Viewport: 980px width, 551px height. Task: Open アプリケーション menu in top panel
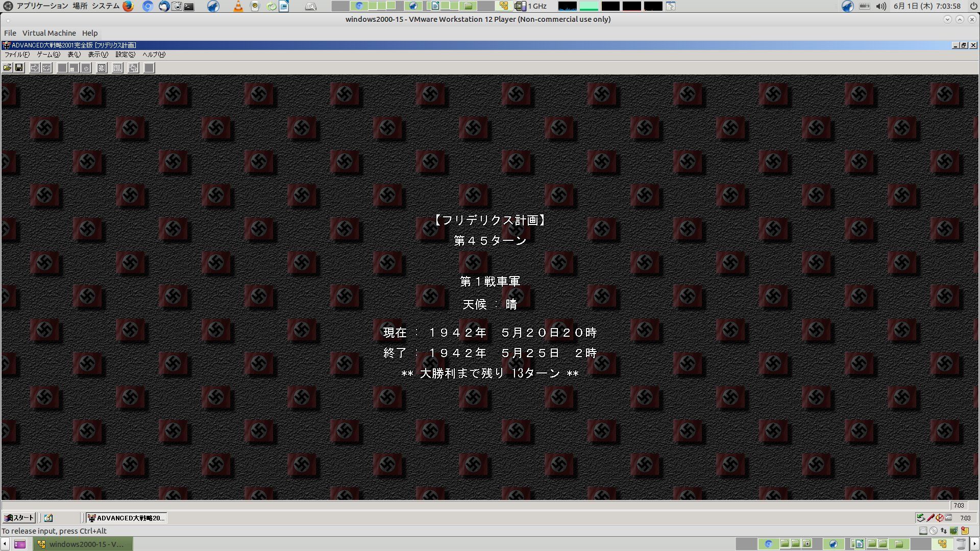tap(42, 6)
